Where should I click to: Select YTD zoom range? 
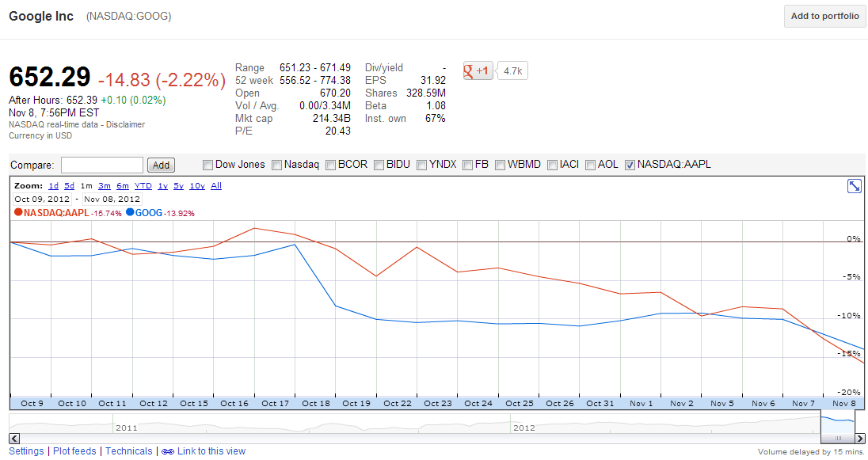click(x=143, y=186)
